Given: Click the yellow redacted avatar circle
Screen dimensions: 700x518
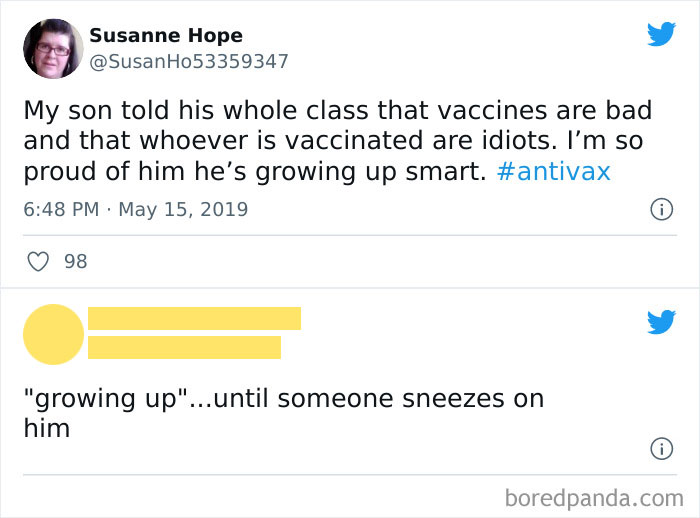Looking at the screenshot, I should 53,334.
